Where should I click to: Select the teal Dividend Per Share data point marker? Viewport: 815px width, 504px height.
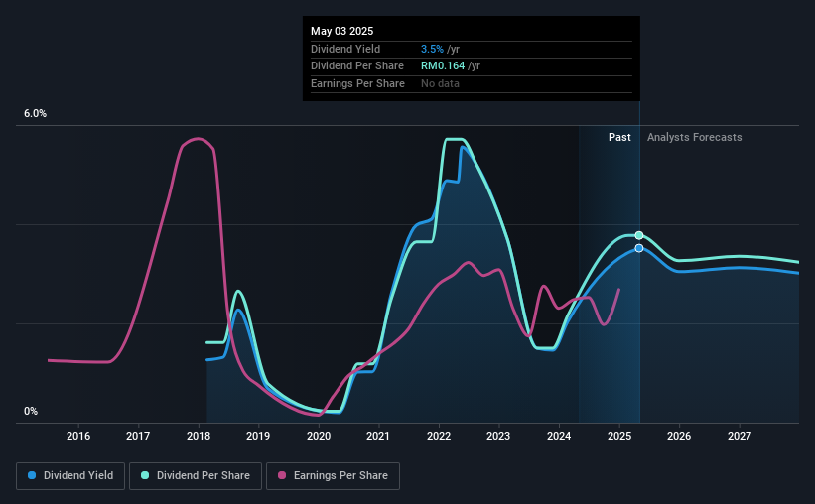[x=639, y=235]
